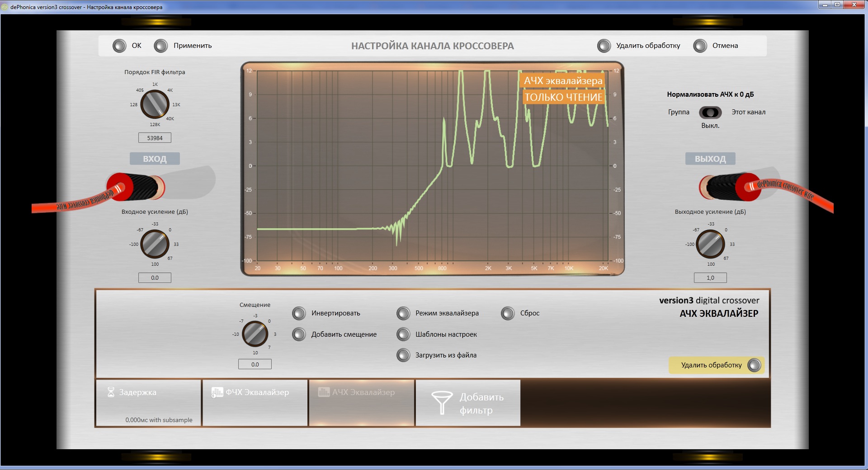Select the АЧХ Эквалайзер filter tab
This screenshot has height=470, width=868.
[362, 403]
